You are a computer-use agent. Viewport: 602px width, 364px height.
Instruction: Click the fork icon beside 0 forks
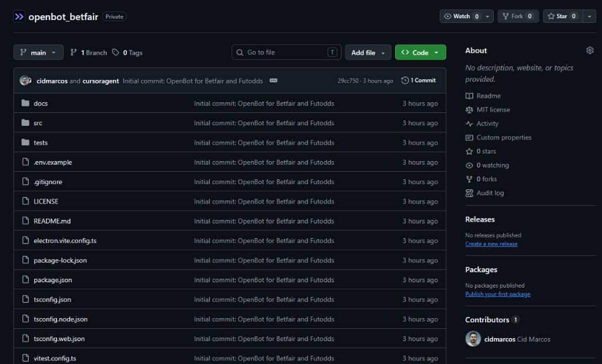pos(469,179)
